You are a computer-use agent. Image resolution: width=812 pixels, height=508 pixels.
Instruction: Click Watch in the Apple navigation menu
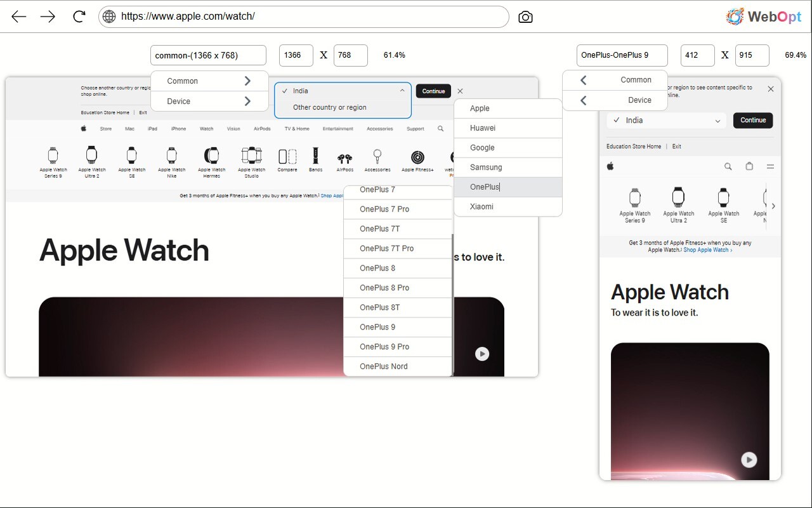(206, 128)
